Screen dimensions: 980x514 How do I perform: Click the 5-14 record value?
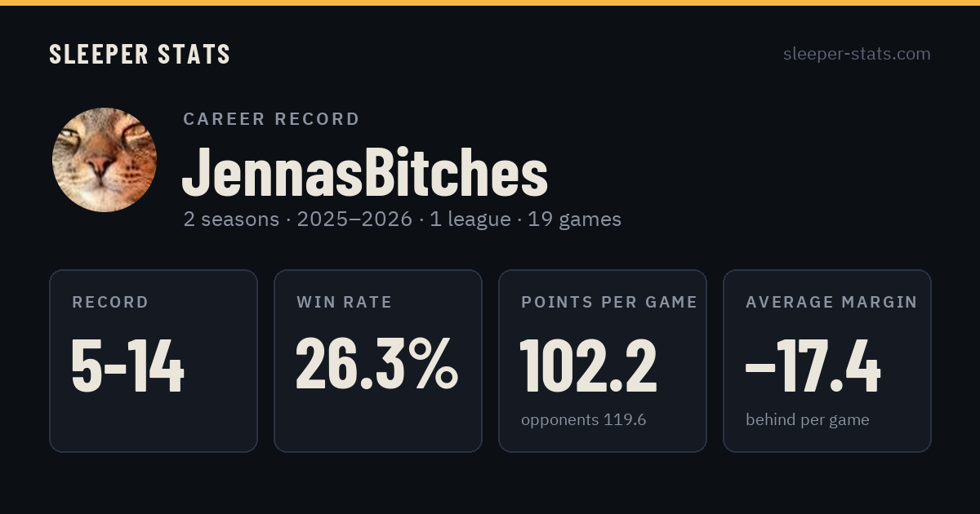click(128, 366)
